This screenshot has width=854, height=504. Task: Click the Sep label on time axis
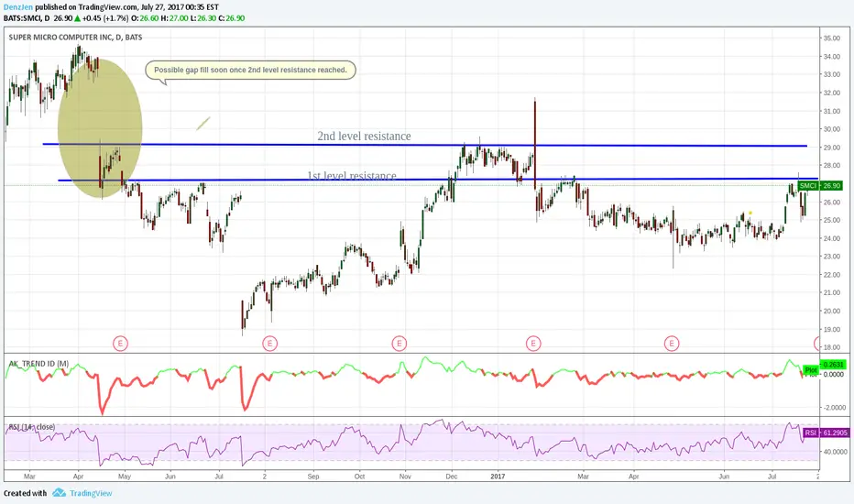pyautogui.click(x=313, y=477)
